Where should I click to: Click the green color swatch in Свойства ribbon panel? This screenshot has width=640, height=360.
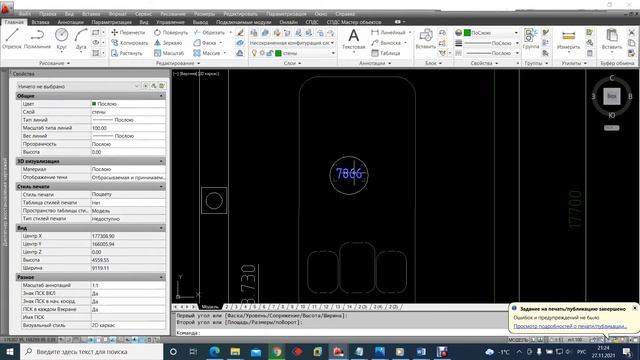pos(467,32)
